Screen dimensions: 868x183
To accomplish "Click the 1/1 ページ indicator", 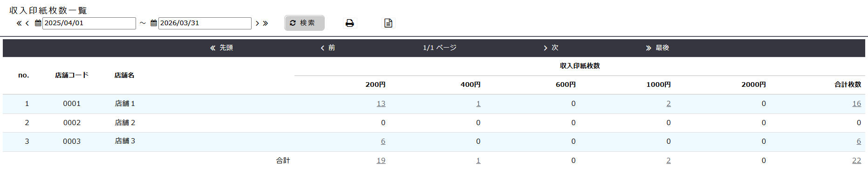I will click(x=439, y=48).
